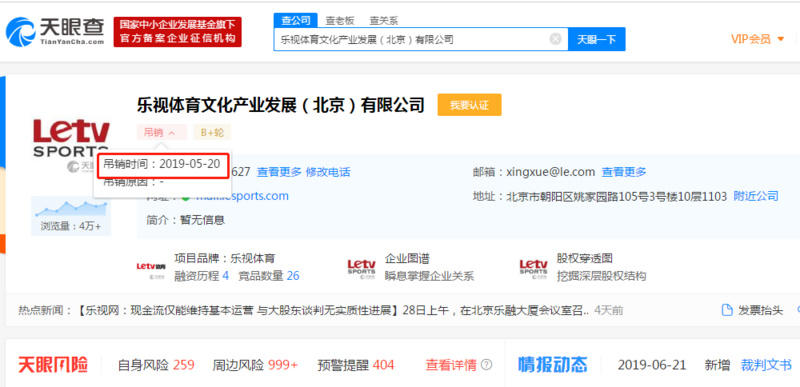The height and width of the screenshot is (387, 800).
Task: Expand the VIP会员 dropdown arrow
Action: [x=780, y=39]
